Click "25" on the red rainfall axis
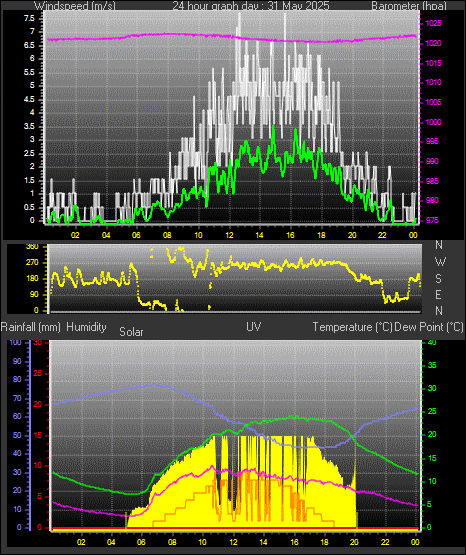 point(38,373)
